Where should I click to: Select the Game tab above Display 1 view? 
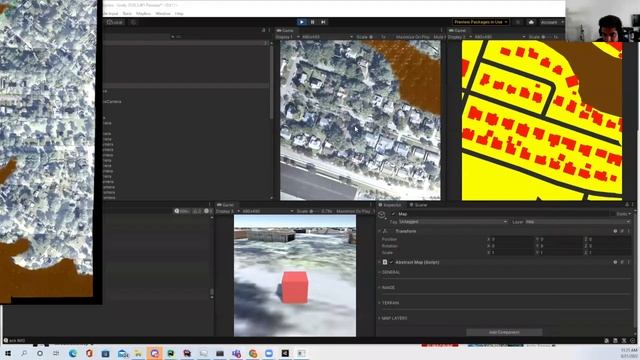click(x=285, y=30)
